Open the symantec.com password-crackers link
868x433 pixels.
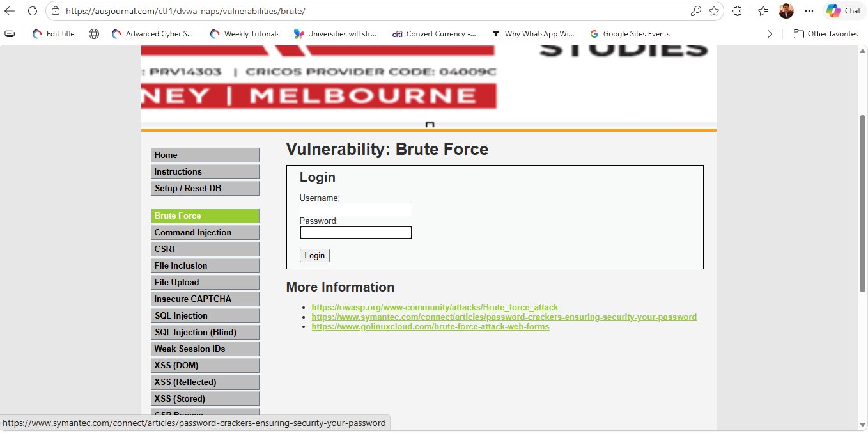pyautogui.click(x=504, y=317)
